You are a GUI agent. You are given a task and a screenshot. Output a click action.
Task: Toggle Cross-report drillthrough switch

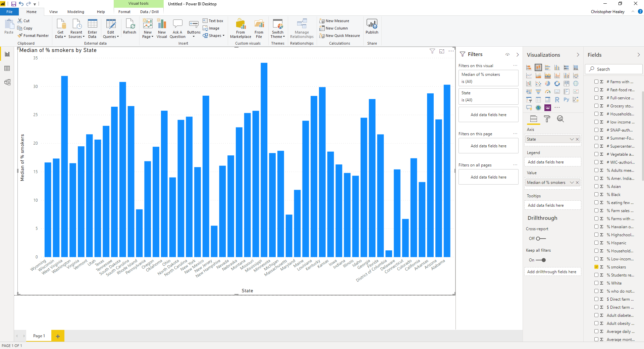(x=540, y=239)
